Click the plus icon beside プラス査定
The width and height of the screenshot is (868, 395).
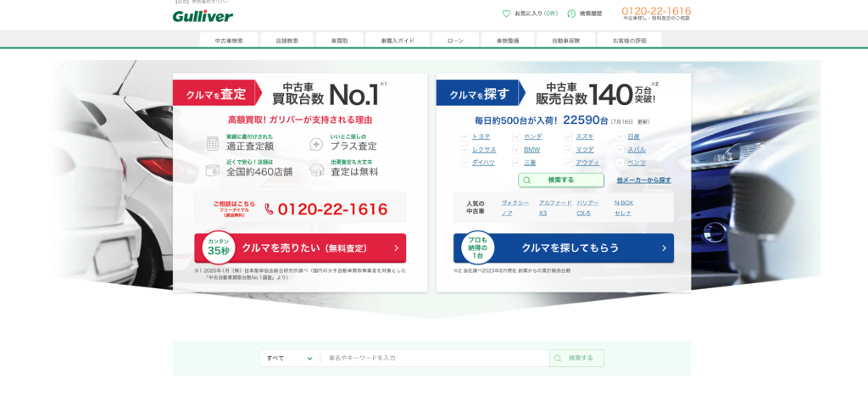pyautogui.click(x=316, y=143)
